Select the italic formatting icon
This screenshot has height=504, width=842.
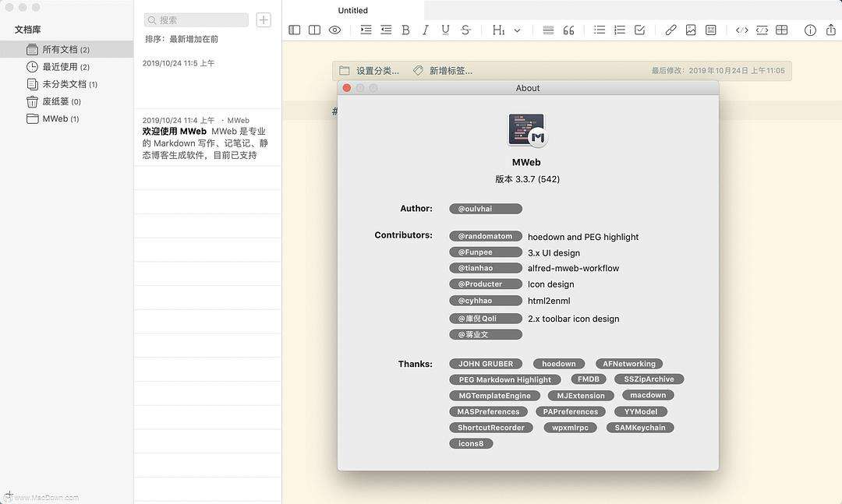coord(424,30)
